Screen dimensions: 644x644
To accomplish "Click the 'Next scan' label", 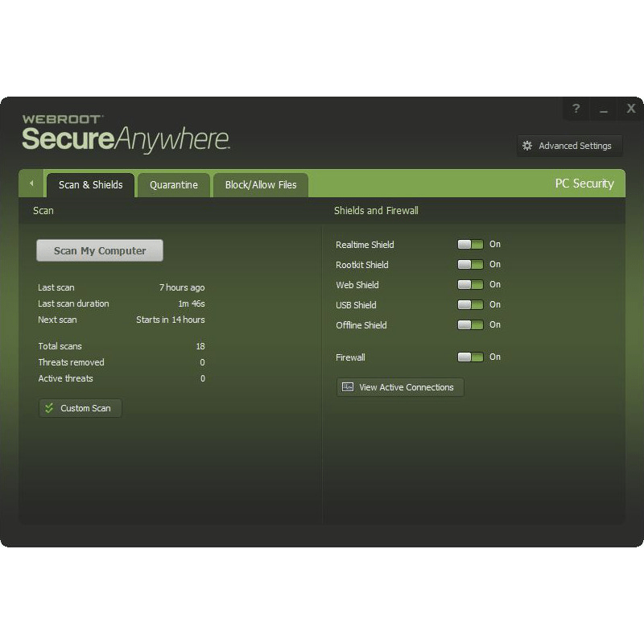I will pyautogui.click(x=57, y=320).
